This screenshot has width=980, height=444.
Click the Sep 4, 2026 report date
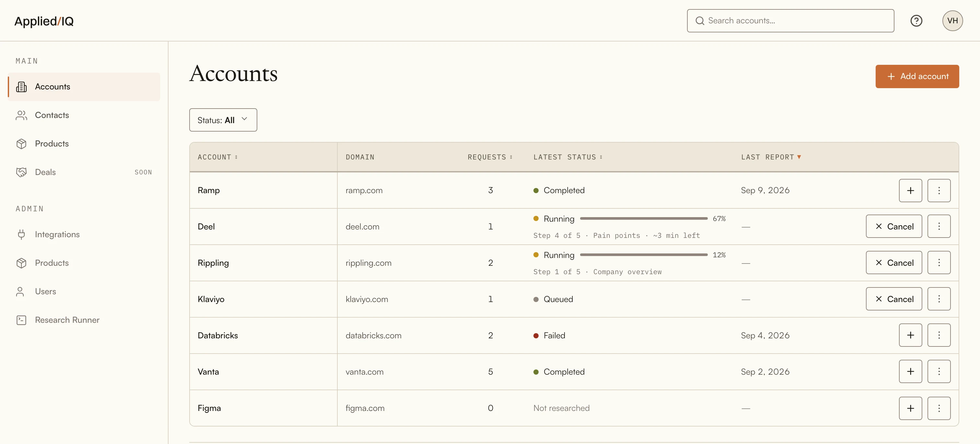(x=765, y=335)
